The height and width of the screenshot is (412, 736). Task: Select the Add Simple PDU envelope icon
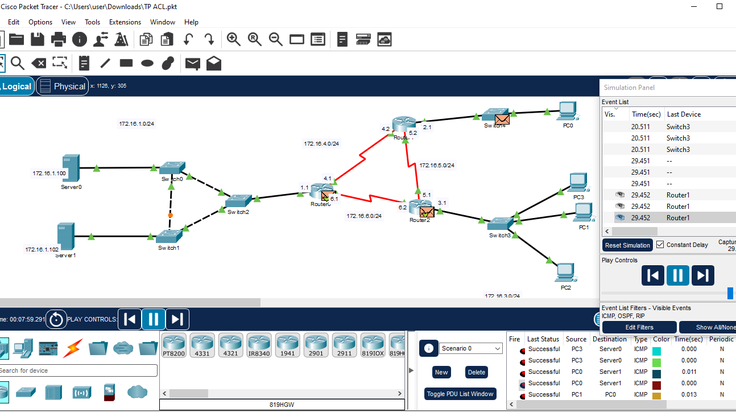192,63
